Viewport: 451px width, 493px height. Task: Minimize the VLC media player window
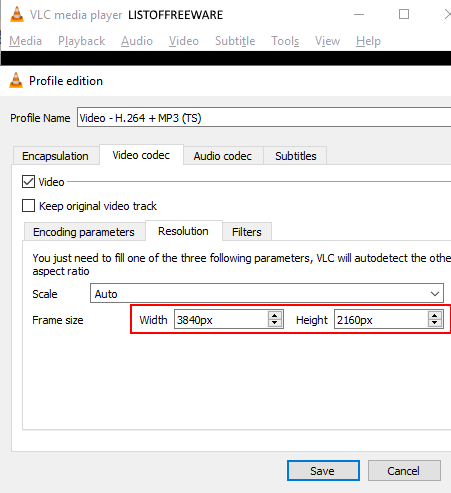(x=359, y=14)
